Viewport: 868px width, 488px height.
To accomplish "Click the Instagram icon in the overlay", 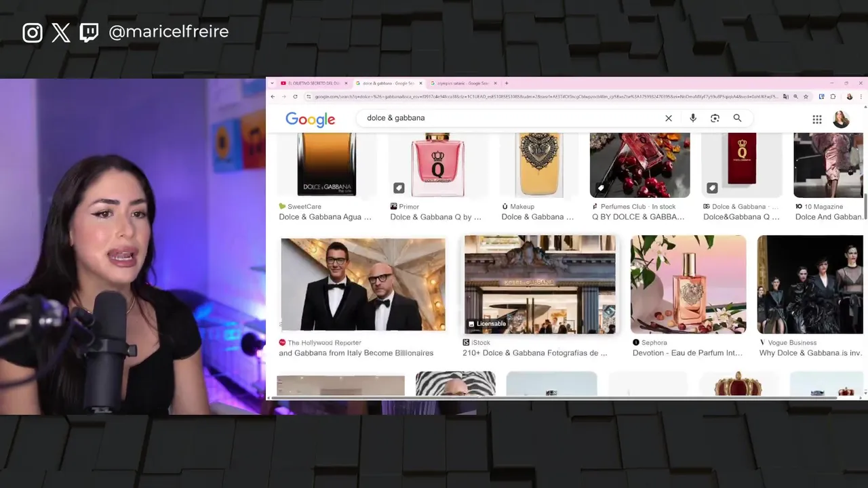I will pyautogui.click(x=33, y=33).
